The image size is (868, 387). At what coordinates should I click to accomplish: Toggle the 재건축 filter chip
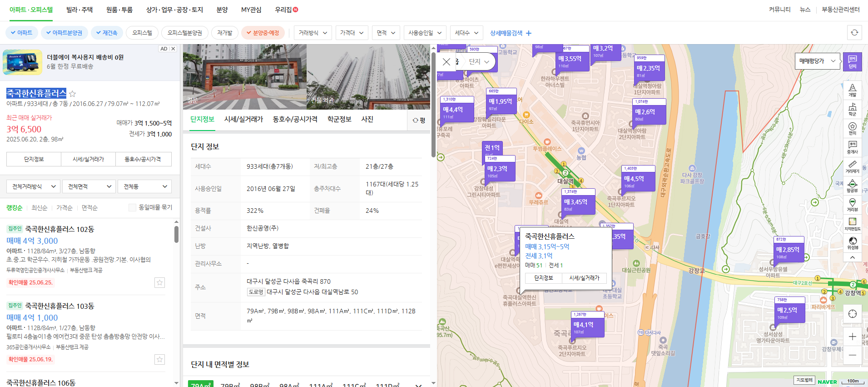tap(107, 33)
